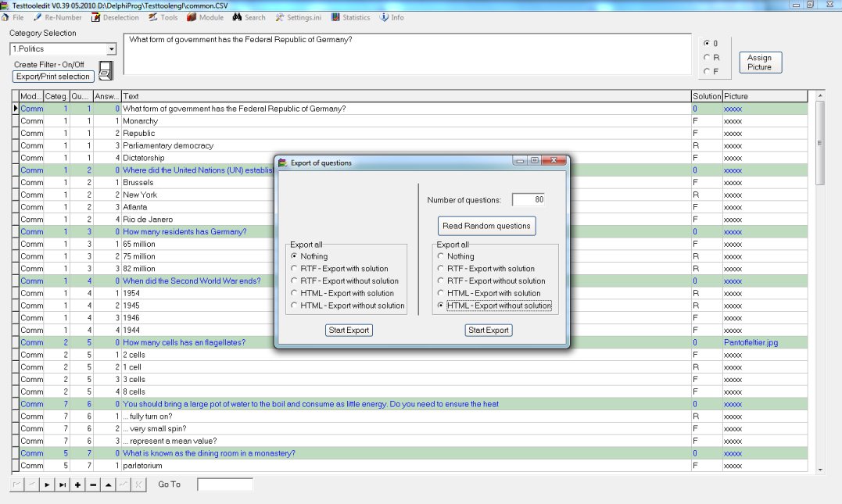The image size is (842, 504).
Task: Click Export/Print selection button
Action: 53,77
